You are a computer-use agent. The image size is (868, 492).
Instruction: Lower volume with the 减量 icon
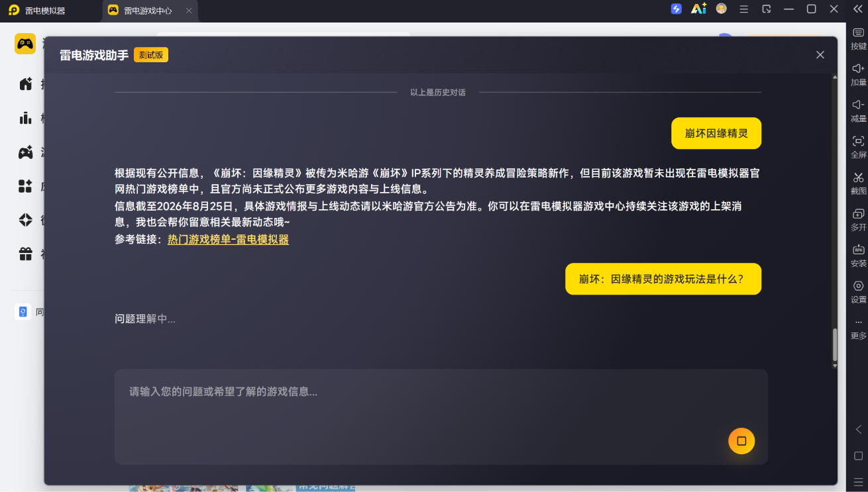[x=858, y=105]
